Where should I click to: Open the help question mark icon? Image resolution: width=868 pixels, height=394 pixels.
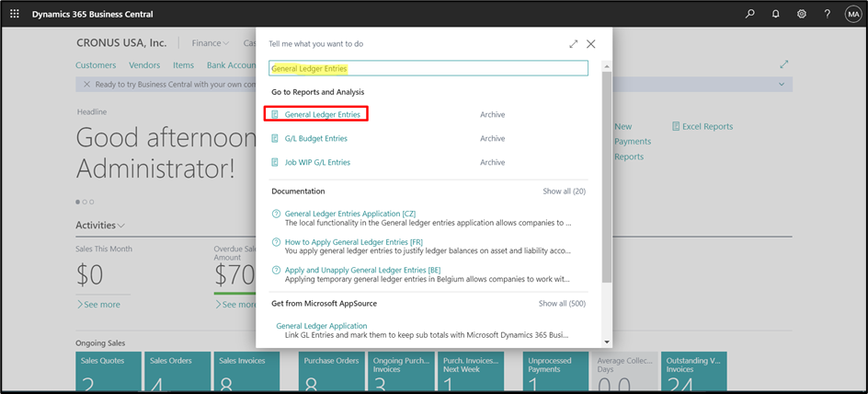[827, 14]
